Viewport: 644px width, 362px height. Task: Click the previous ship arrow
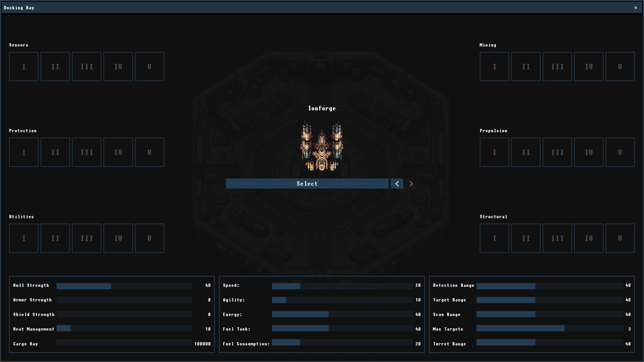pos(397,184)
